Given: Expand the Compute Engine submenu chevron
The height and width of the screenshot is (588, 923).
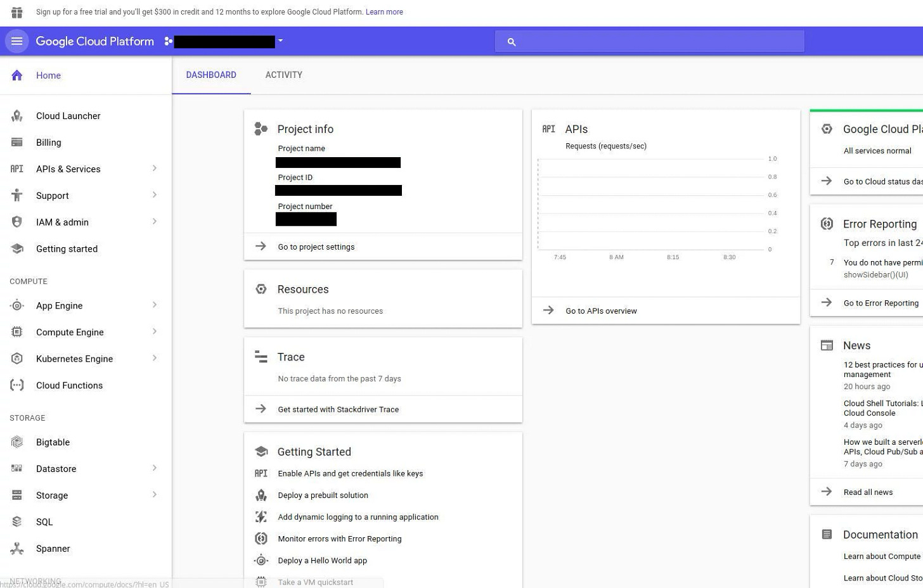Looking at the screenshot, I should [x=154, y=332].
